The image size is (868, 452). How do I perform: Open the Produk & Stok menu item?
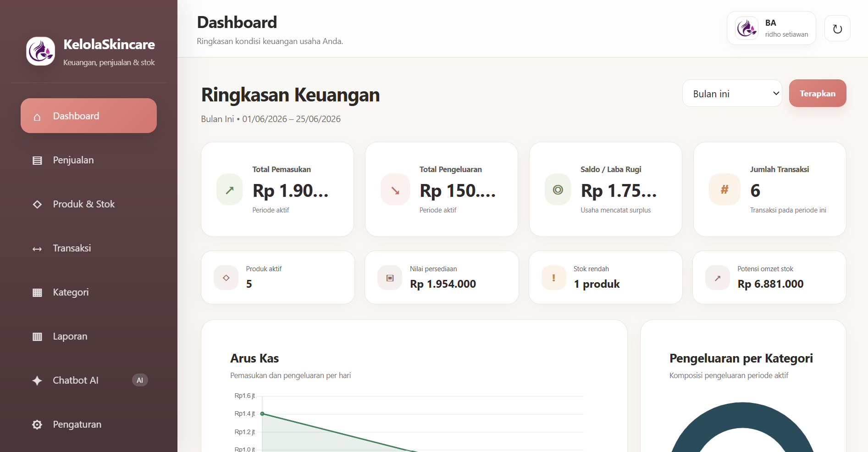coord(88,204)
